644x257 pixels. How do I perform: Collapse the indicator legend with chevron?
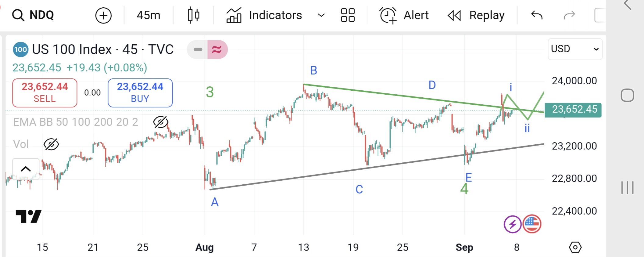pyautogui.click(x=26, y=169)
